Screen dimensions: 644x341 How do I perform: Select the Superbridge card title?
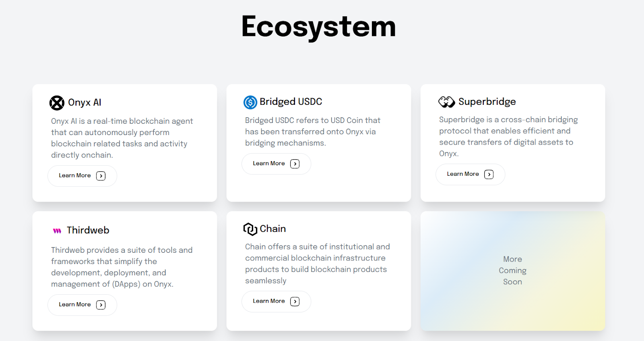pyautogui.click(x=487, y=102)
